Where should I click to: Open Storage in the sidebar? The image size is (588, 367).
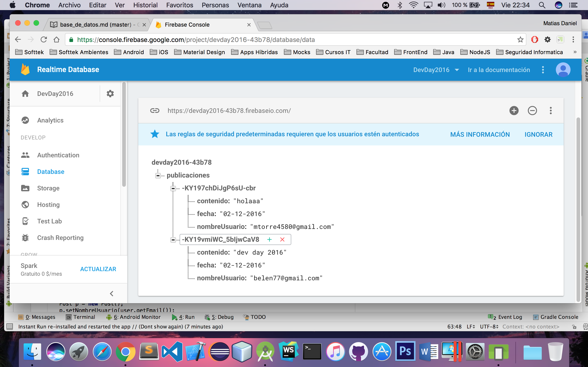(x=48, y=188)
